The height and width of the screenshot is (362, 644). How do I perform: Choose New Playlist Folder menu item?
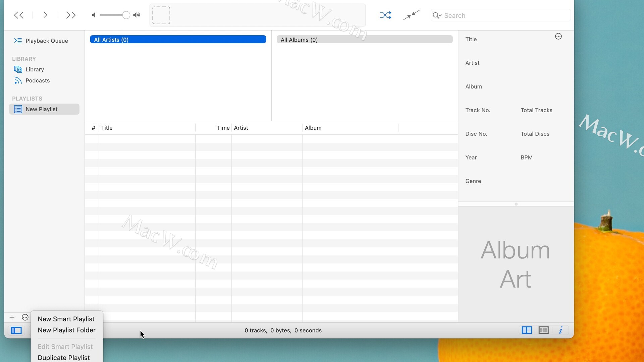67,330
